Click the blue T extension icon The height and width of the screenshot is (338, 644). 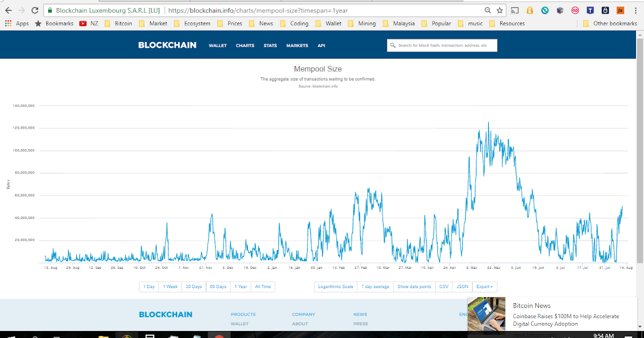[x=590, y=10]
